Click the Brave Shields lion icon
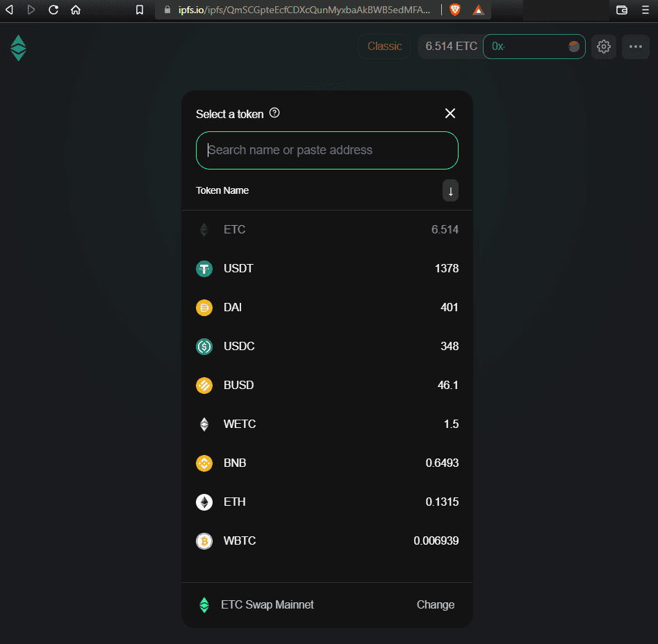 (x=454, y=10)
